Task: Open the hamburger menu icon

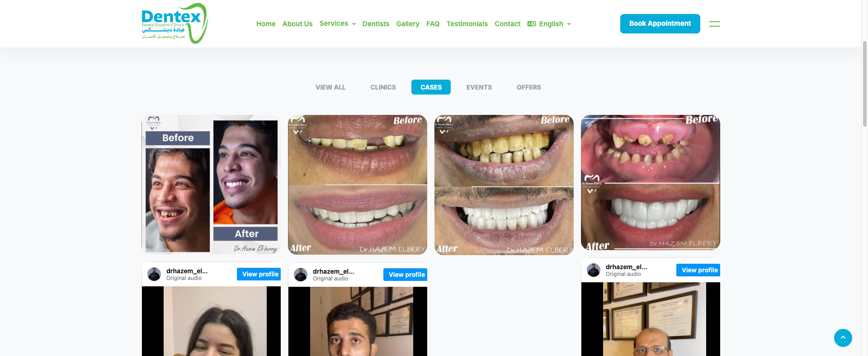Action: tap(715, 24)
